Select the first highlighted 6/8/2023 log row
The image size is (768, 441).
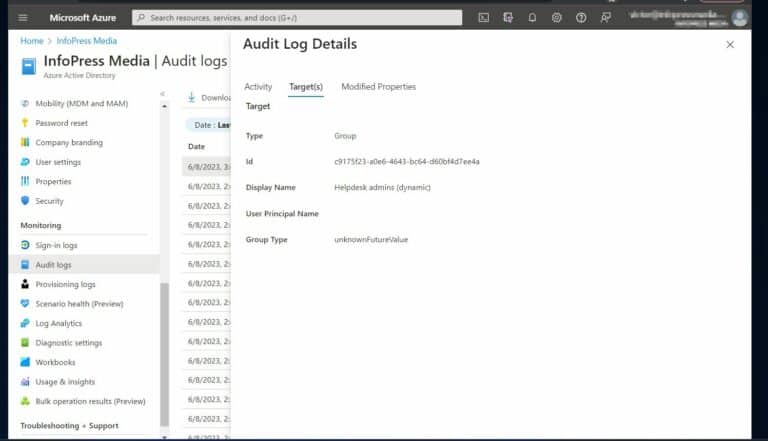tap(206, 167)
